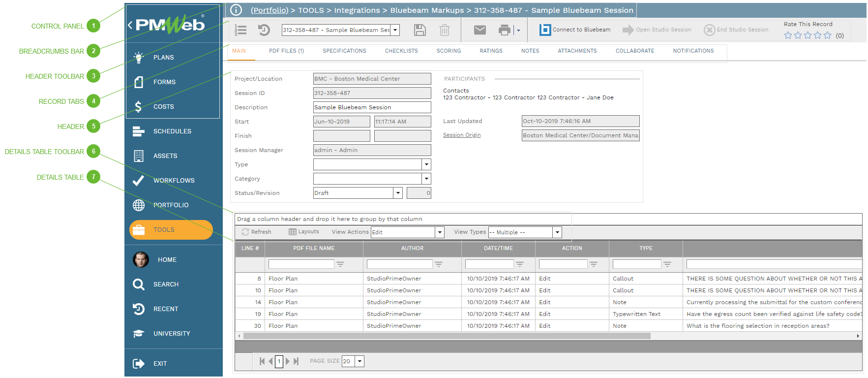Viewport: 868px width, 378px height.
Task: Open Scoring tab
Action: click(449, 51)
